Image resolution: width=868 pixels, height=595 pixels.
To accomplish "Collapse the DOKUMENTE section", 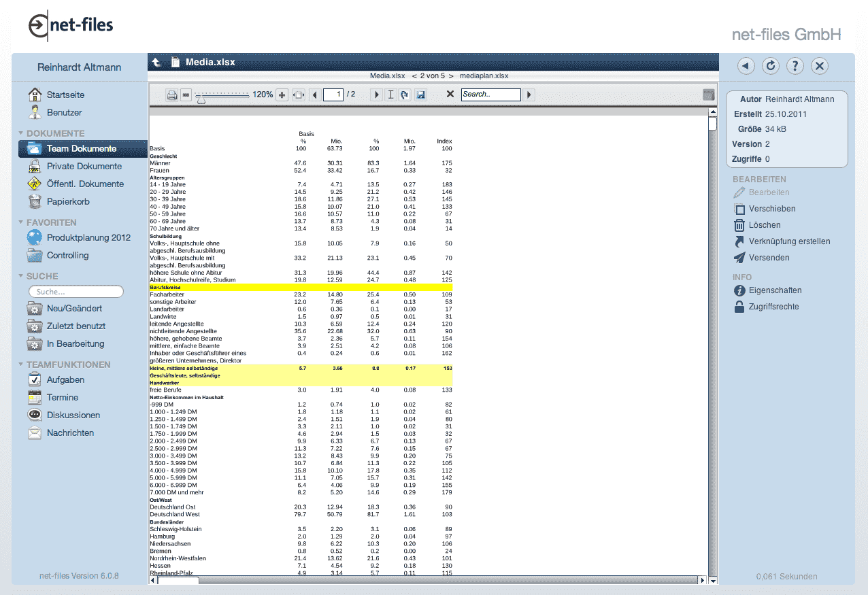I will coord(21,133).
